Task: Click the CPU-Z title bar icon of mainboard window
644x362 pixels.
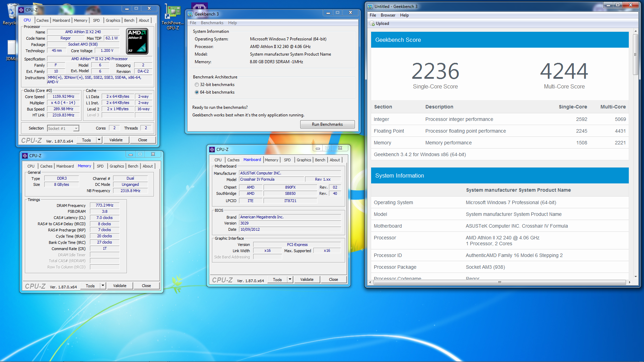Action: pyautogui.click(x=212, y=149)
